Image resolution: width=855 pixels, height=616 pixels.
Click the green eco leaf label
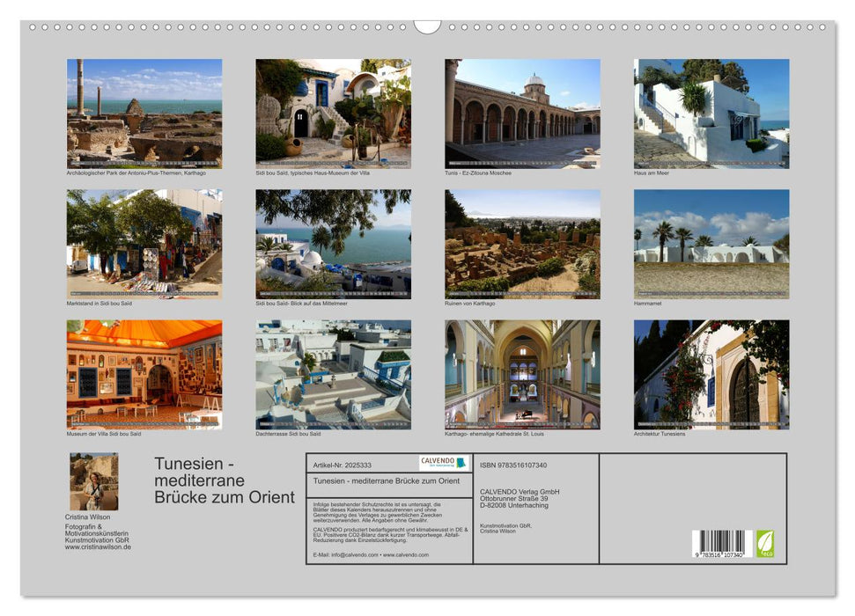pyautogui.click(x=765, y=543)
